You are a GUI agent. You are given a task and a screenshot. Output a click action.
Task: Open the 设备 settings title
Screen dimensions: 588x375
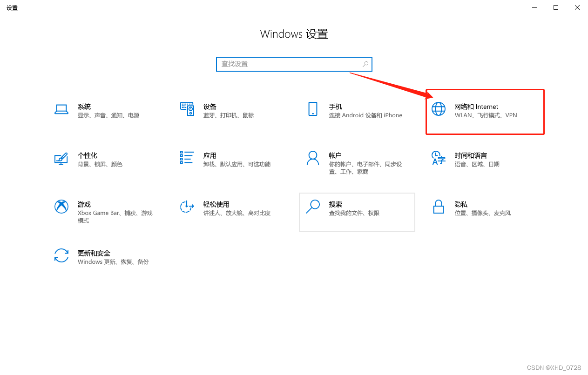click(x=210, y=107)
